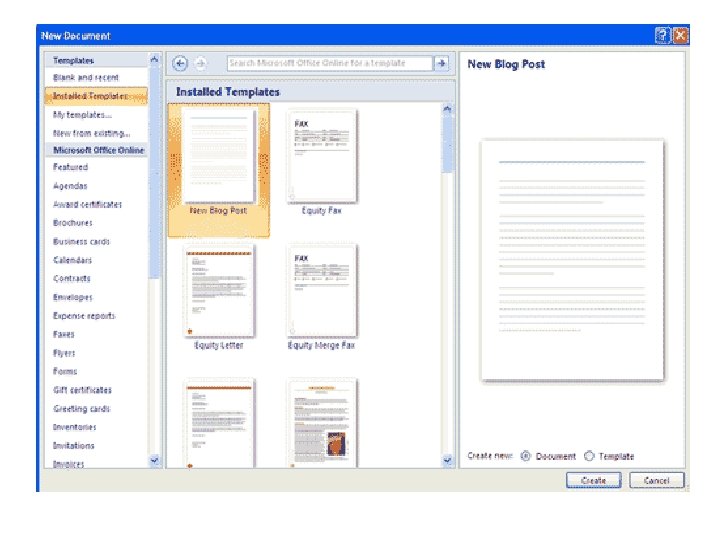Open the Flyers category

point(64,353)
